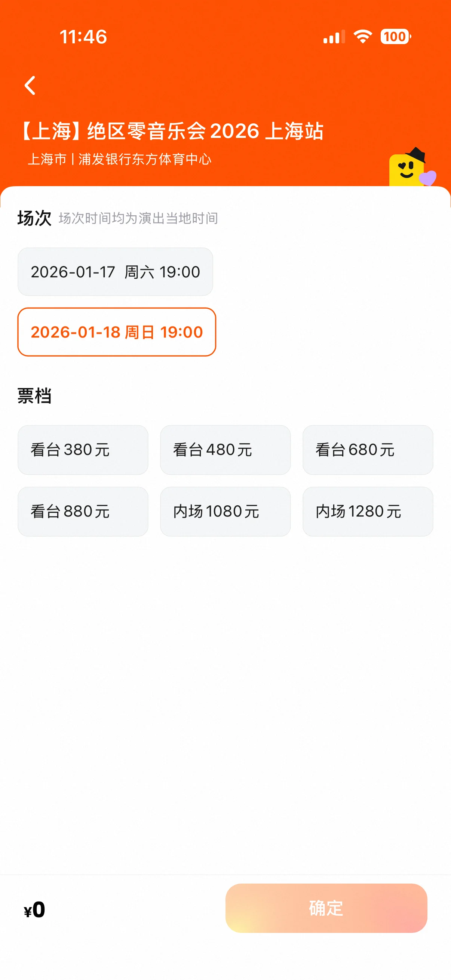Choose the 看台 480元 ticket tier
Image resolution: width=451 pixels, height=980 pixels.
click(225, 450)
